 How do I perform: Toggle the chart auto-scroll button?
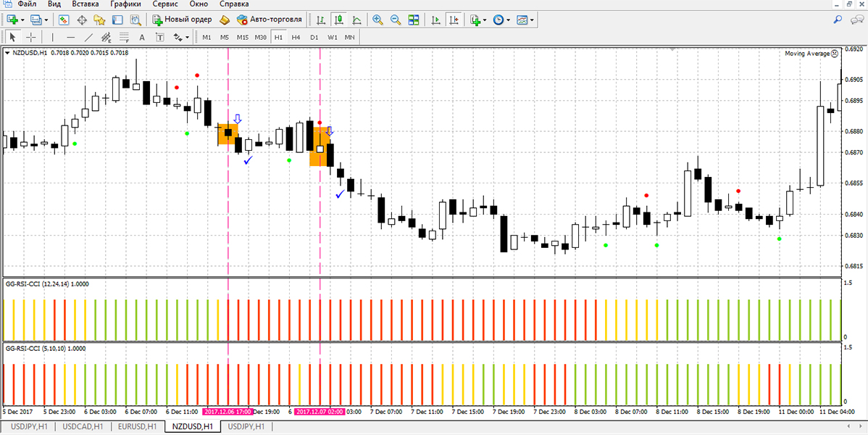[x=435, y=20]
